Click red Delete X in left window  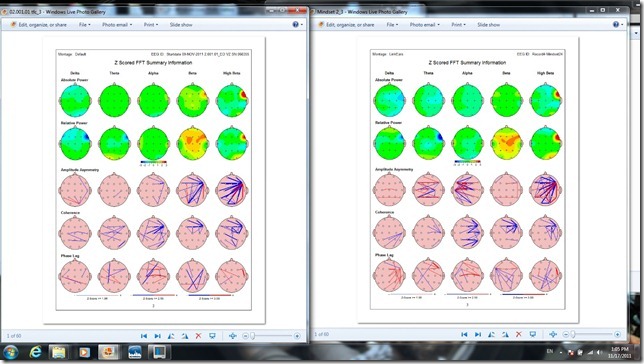[x=198, y=336]
